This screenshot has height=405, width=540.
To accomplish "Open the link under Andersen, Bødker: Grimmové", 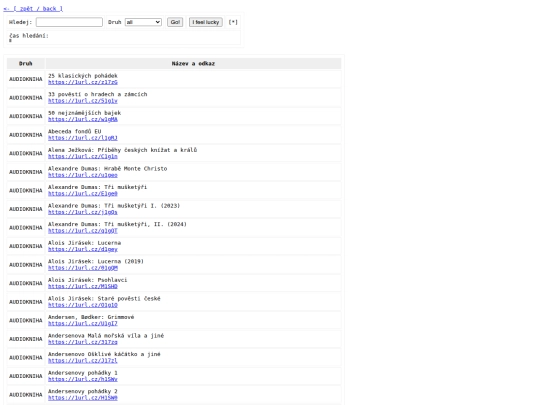I will (x=83, y=324).
